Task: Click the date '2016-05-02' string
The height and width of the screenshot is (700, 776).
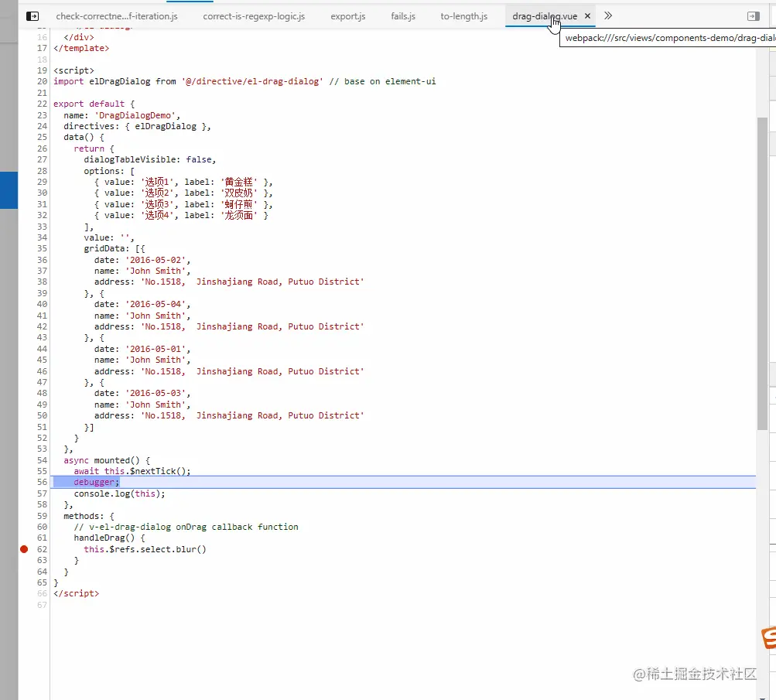Action: [x=156, y=260]
